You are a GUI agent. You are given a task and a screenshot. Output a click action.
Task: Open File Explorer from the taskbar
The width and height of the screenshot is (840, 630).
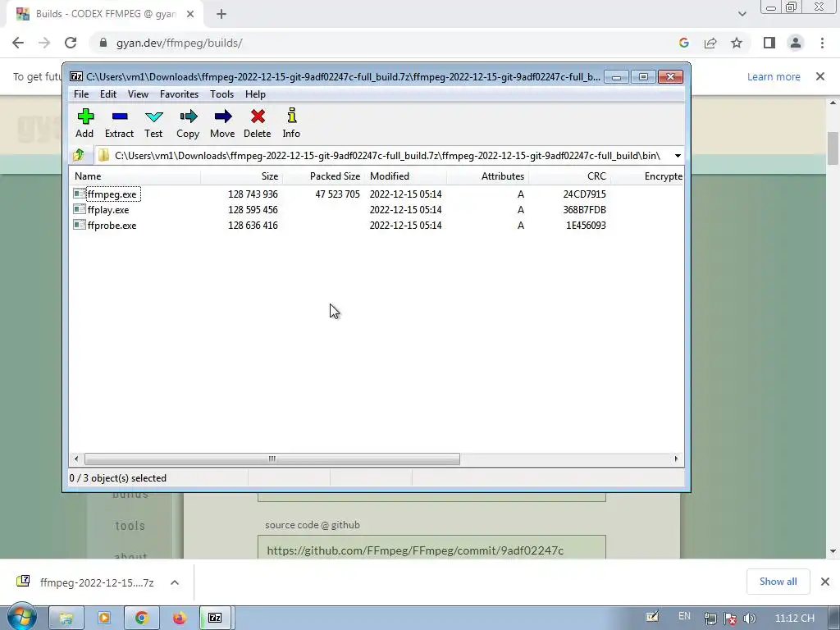pos(66,619)
